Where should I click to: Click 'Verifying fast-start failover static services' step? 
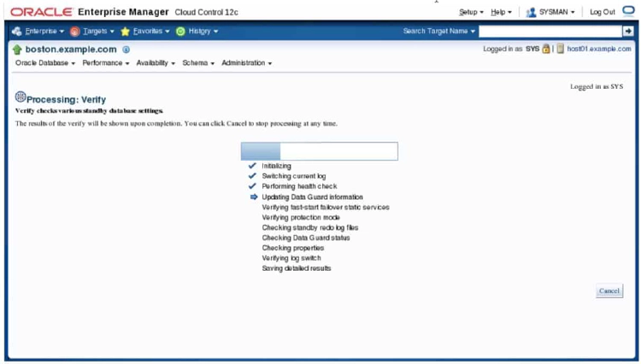[x=326, y=207]
